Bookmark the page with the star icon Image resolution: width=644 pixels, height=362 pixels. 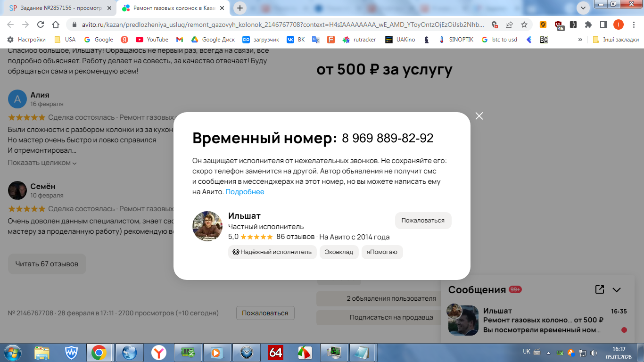[524, 25]
